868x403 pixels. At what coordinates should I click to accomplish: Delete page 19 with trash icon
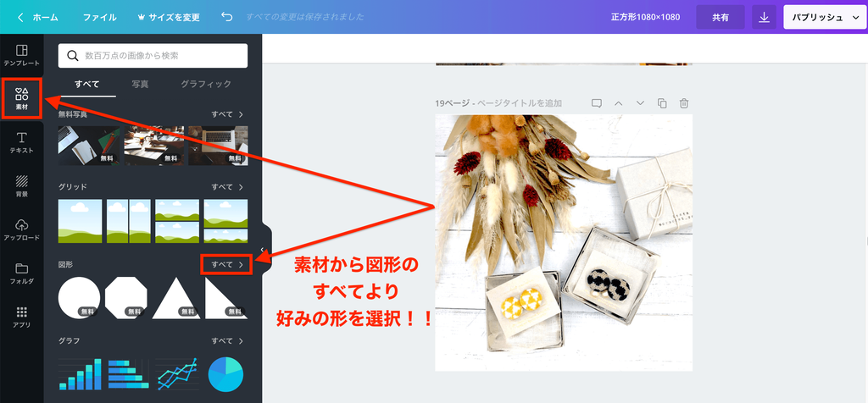point(684,103)
